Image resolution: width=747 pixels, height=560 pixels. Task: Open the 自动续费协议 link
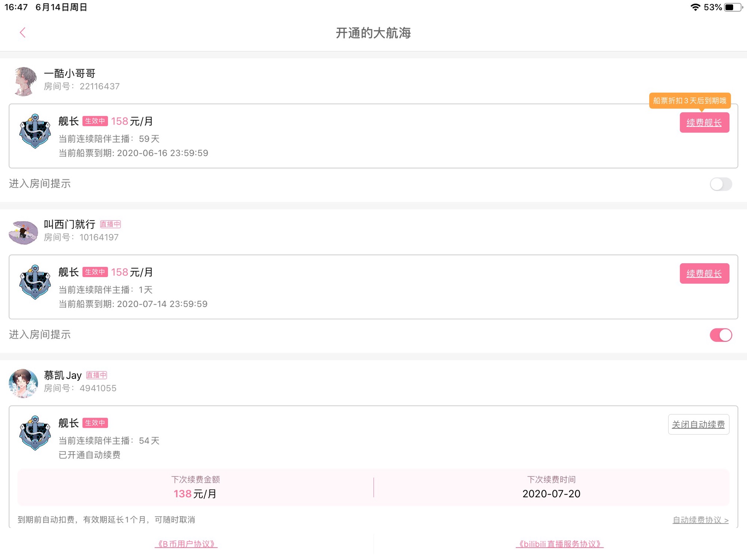coord(700,520)
